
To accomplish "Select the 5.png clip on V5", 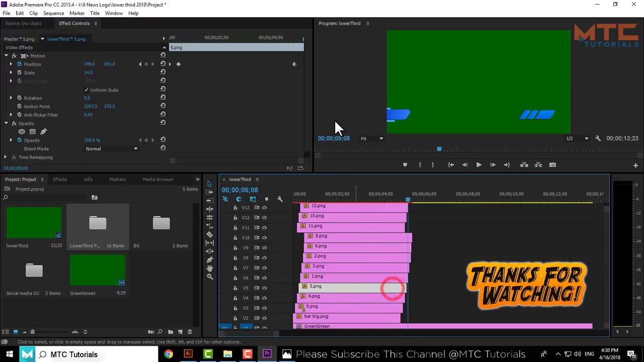I will pyautogui.click(x=352, y=288).
